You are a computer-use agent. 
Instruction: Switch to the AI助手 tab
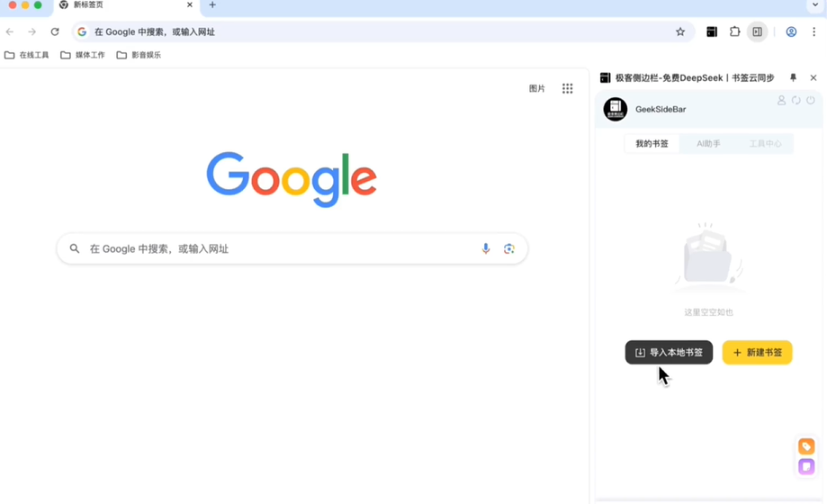pos(708,143)
